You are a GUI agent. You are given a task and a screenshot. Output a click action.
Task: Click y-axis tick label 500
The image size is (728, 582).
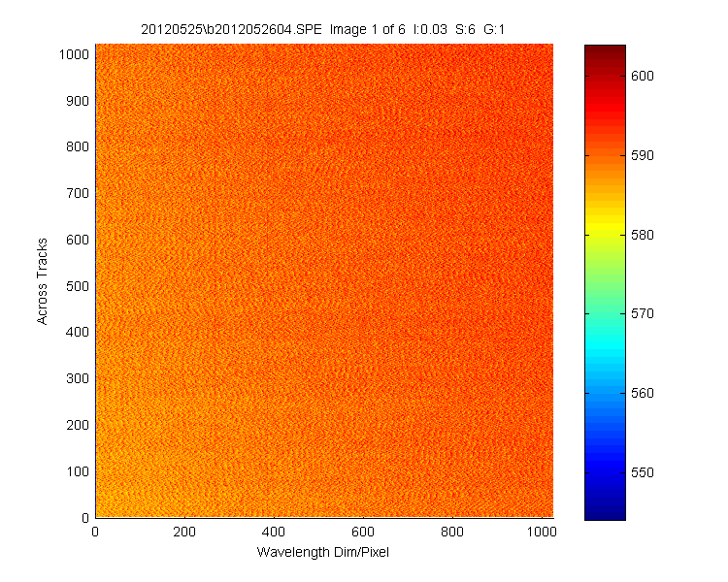coord(78,286)
